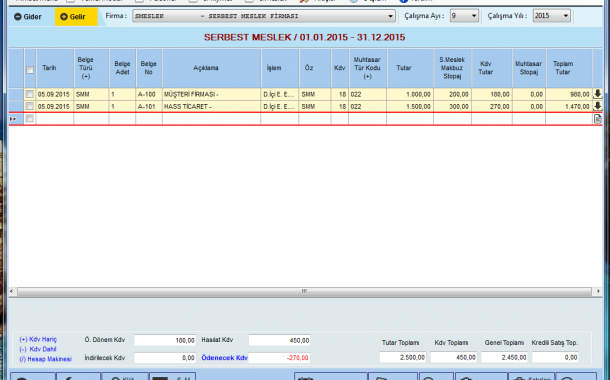Click the Muhtasar Tür Kodu (+) column header
This screenshot has height=380, width=610.
click(368, 68)
